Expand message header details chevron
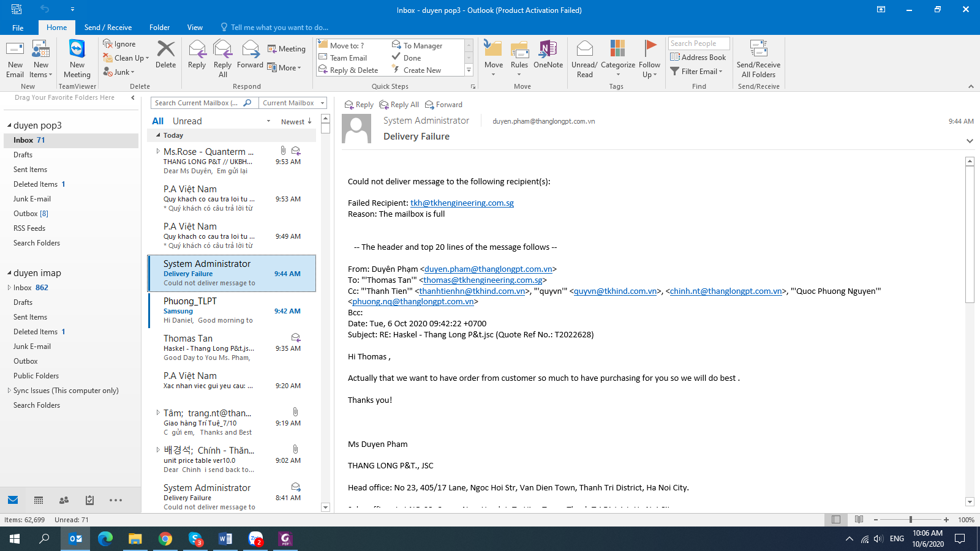This screenshot has width=980, height=551. point(970,141)
